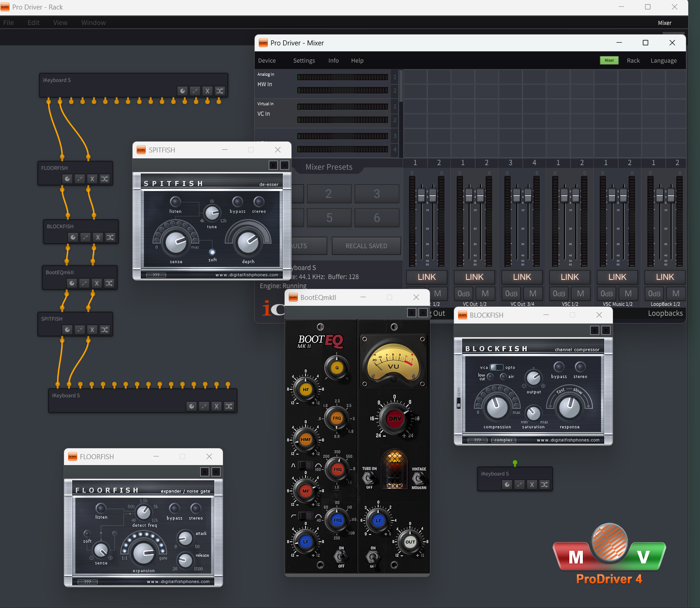Click the wand icon on the BLOCKFISH rack module
The height and width of the screenshot is (608, 700).
point(85,237)
